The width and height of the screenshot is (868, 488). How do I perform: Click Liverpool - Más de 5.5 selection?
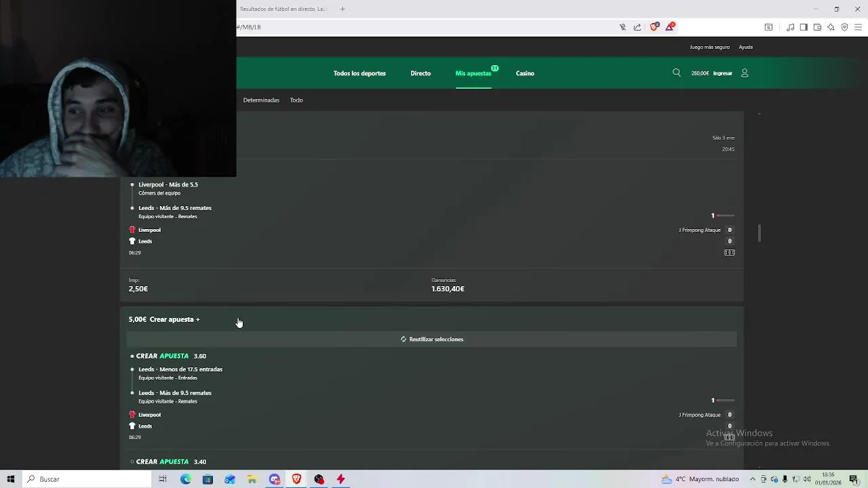pyautogui.click(x=168, y=184)
